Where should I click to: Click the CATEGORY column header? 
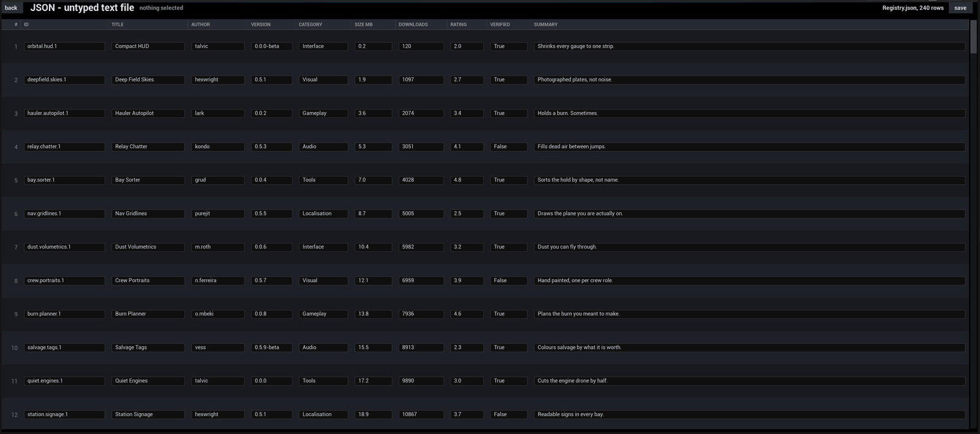click(x=324, y=24)
